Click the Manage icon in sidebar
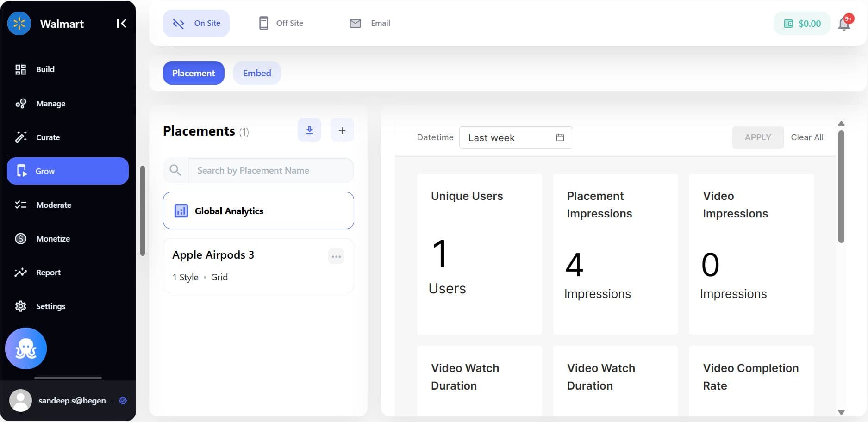Viewport: 868px width, 422px height. (x=20, y=104)
